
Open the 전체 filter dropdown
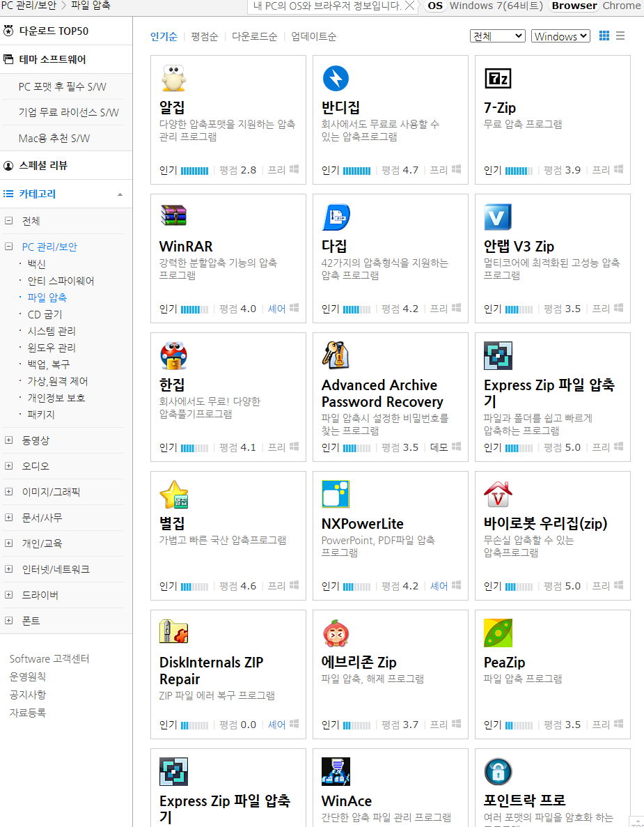coord(498,36)
